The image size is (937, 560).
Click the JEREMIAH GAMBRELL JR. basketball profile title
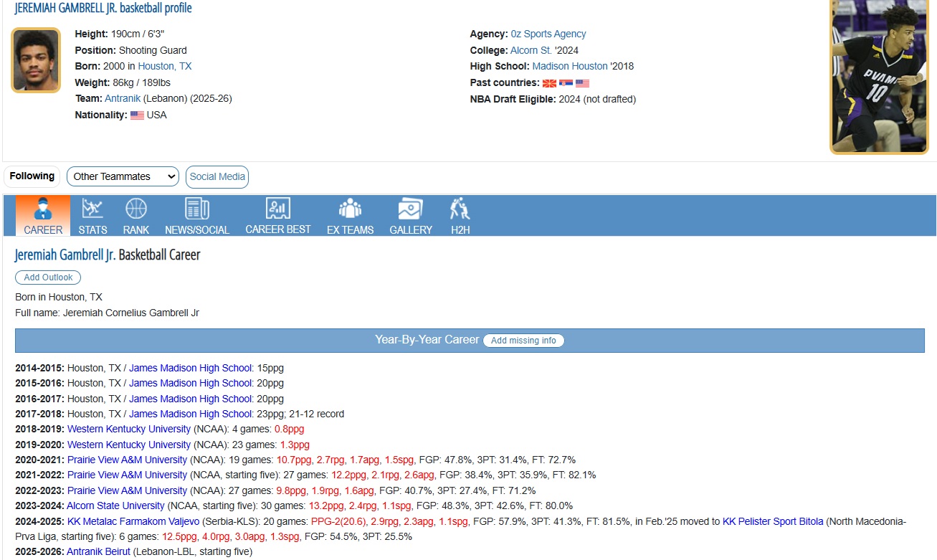click(x=103, y=8)
